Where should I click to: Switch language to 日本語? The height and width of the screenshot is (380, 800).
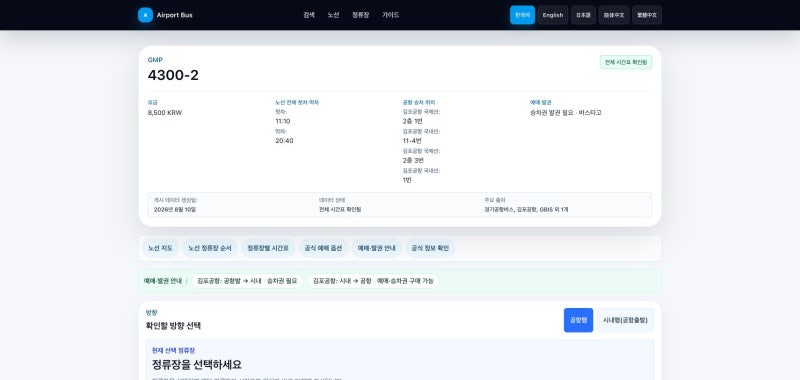[583, 15]
